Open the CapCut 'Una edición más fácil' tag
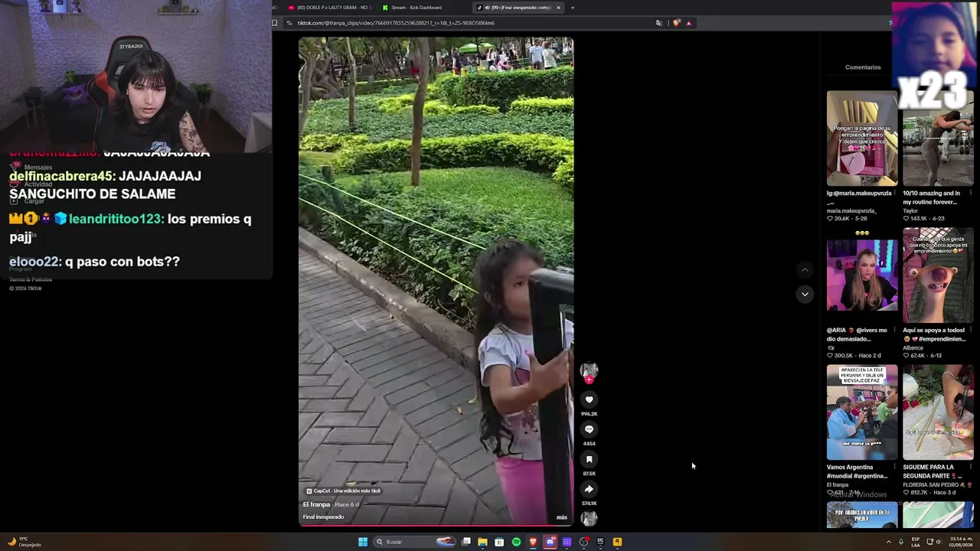 [343, 491]
